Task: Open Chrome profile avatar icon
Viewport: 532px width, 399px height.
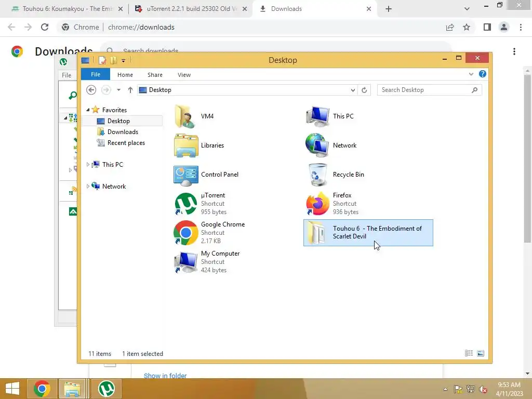Action: coord(504,27)
